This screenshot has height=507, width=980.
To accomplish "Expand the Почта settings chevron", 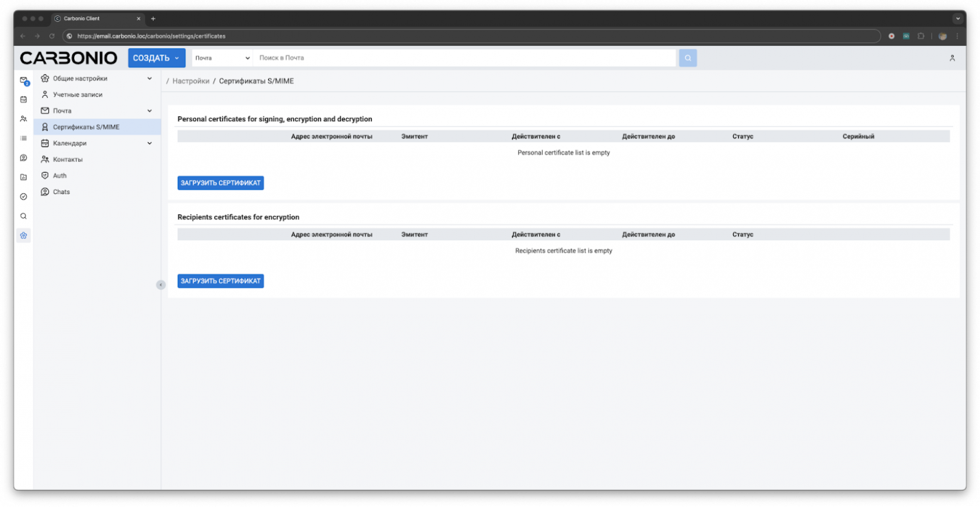I will 150,111.
